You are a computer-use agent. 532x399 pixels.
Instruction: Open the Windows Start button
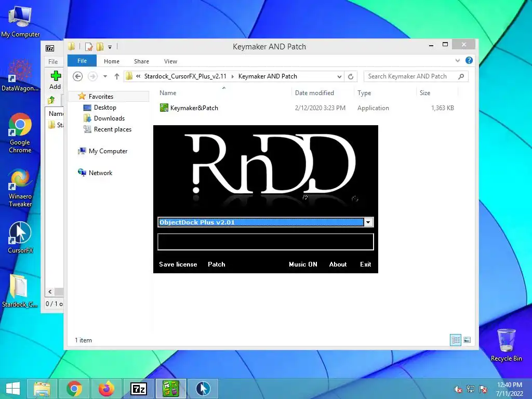pos(13,389)
